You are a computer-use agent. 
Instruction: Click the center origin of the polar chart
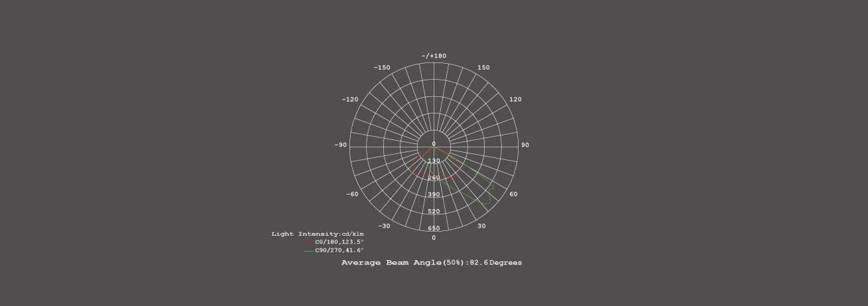(x=434, y=146)
